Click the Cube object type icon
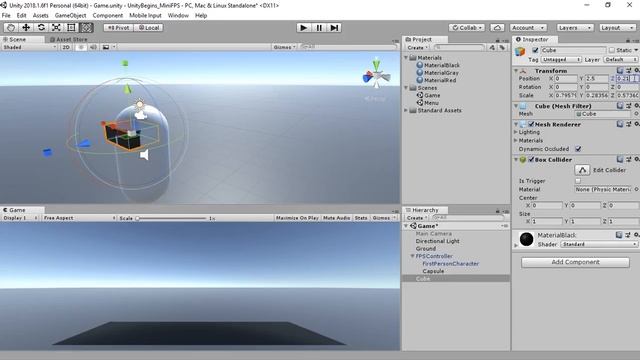The height and width of the screenshot is (360, 640). click(x=520, y=51)
